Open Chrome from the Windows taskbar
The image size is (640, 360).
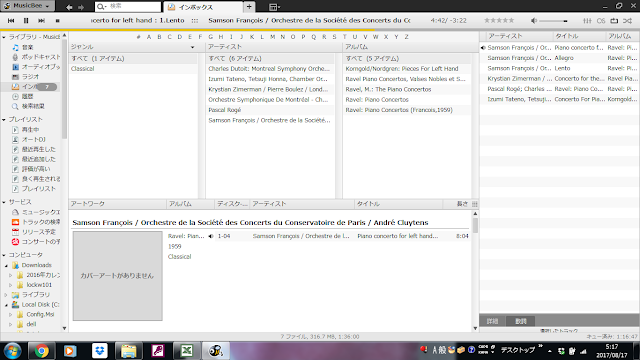[41, 351]
